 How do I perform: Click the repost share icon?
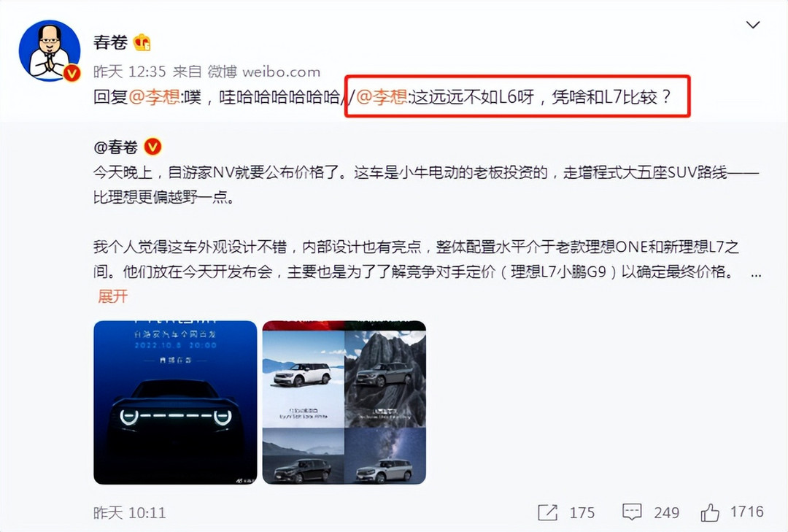coord(547,512)
